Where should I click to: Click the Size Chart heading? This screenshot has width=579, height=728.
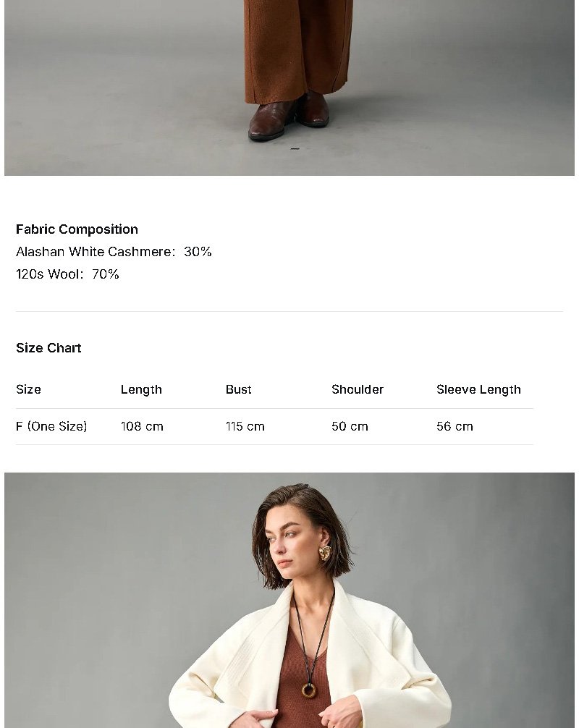tap(48, 348)
